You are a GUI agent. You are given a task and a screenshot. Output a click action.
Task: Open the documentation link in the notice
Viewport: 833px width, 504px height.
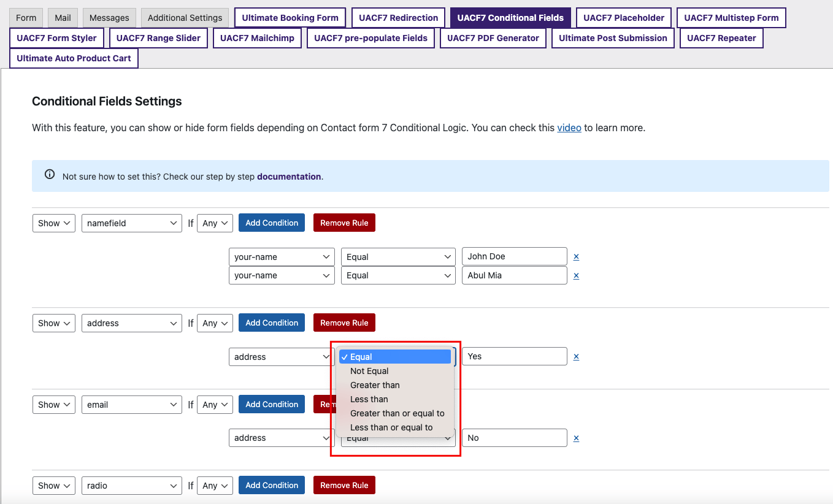pyautogui.click(x=289, y=177)
